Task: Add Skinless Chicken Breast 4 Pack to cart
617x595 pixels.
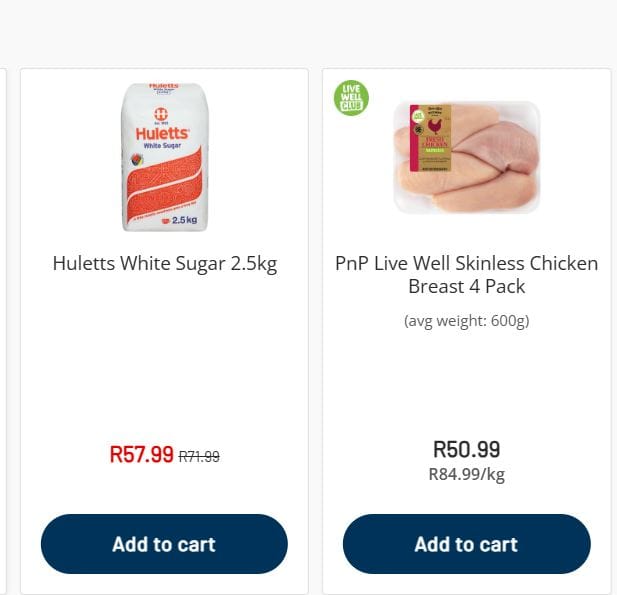Action: click(x=466, y=544)
